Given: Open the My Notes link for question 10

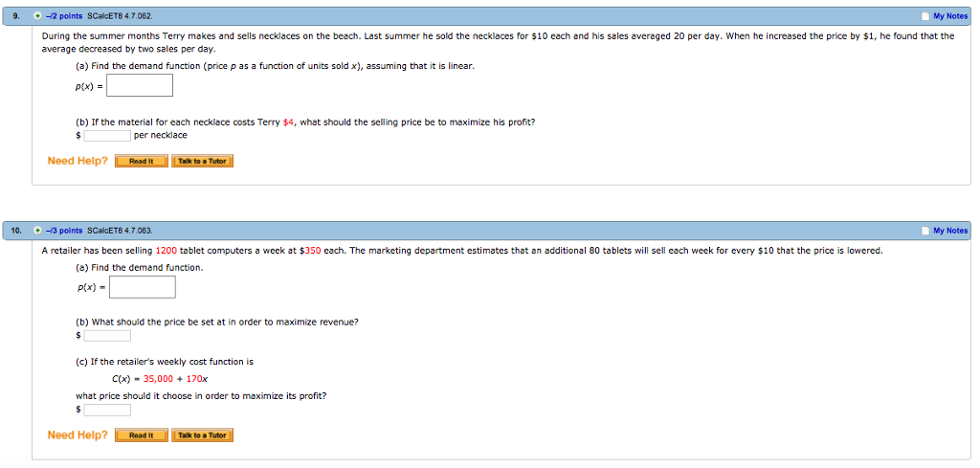Looking at the screenshot, I should [950, 231].
